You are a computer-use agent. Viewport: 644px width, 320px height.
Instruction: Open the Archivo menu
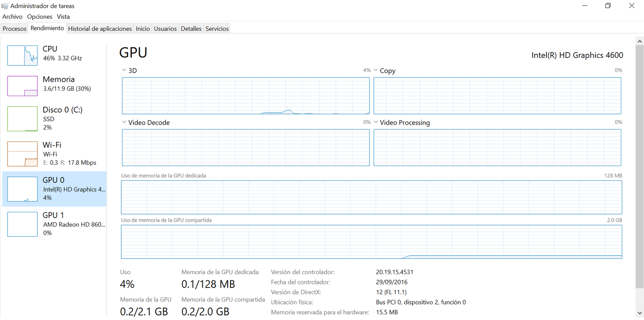(x=12, y=16)
